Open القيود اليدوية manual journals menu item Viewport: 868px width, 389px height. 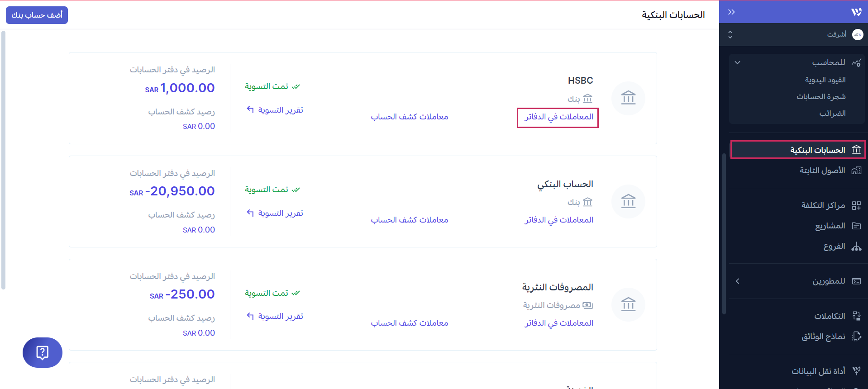click(x=825, y=80)
